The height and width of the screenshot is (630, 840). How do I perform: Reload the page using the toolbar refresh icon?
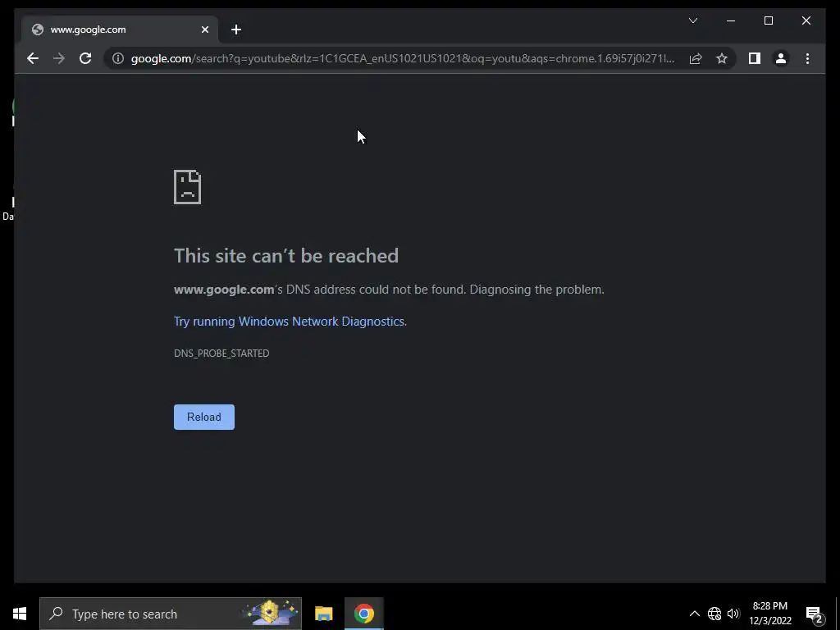point(85,58)
